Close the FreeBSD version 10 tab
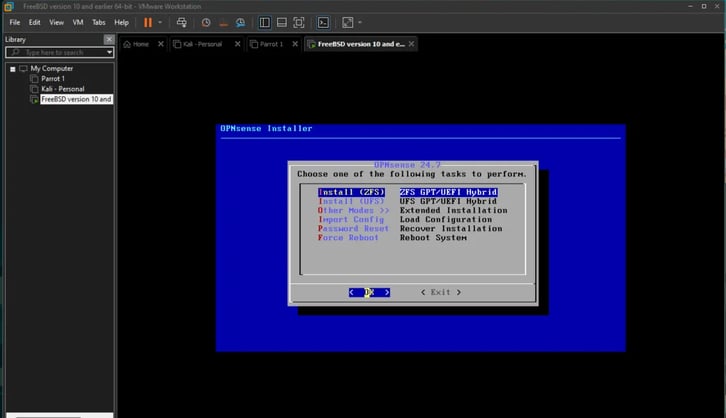 (x=411, y=44)
